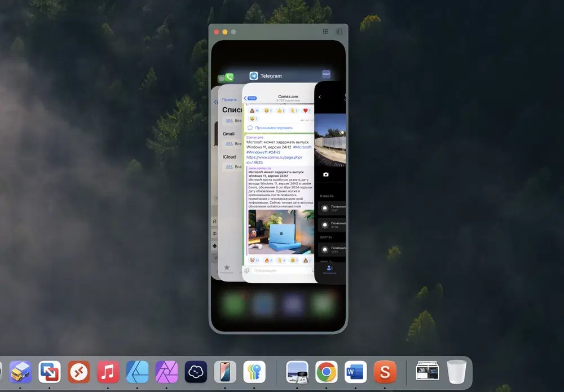Launch Microsoft Remote Desktop from Dock
Viewport: 564px width, 392px height.
79,372
